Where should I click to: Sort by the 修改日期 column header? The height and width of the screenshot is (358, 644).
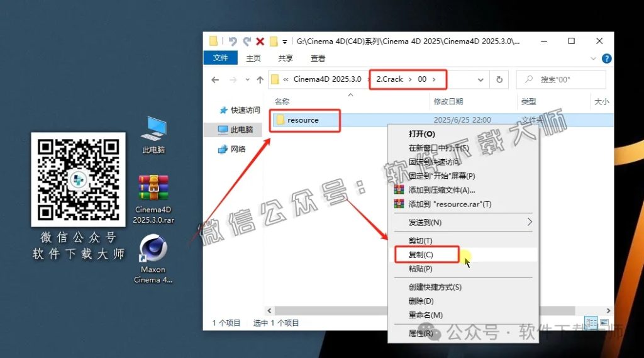448,101
